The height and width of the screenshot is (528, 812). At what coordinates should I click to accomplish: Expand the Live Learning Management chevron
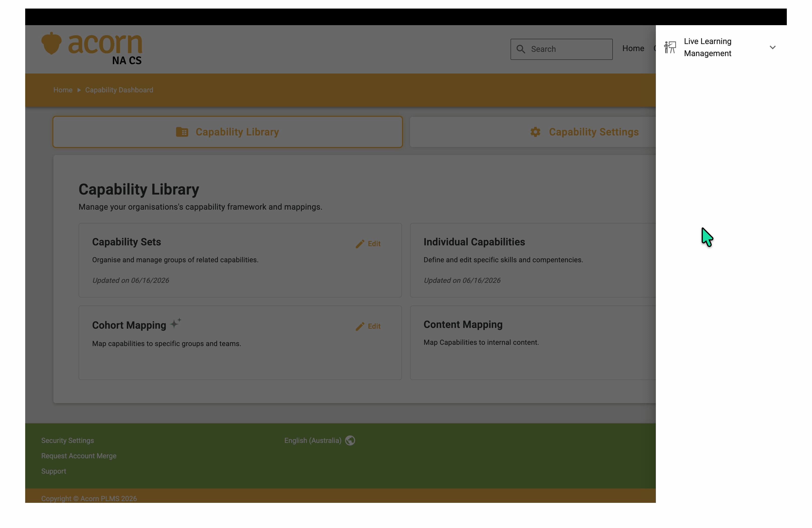click(772, 47)
